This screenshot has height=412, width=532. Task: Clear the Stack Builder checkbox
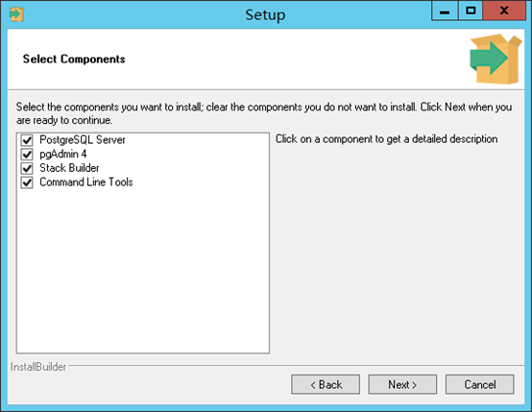coord(27,168)
